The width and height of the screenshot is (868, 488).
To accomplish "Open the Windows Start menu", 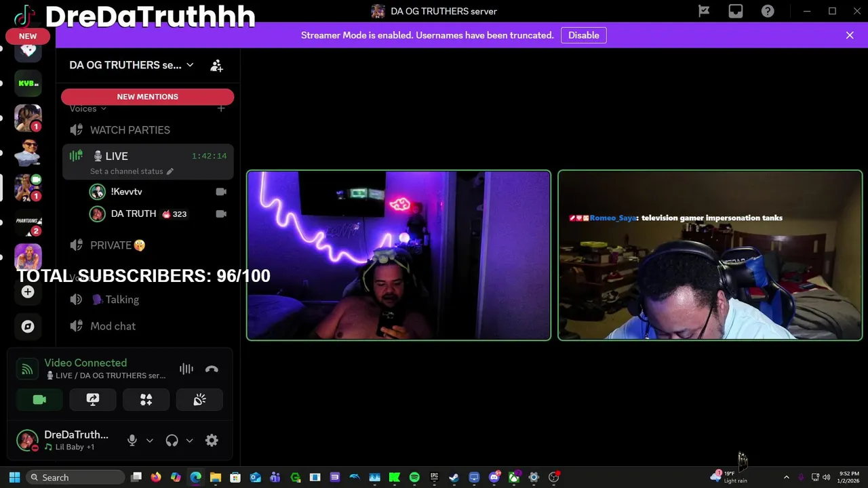I will pos(14,477).
